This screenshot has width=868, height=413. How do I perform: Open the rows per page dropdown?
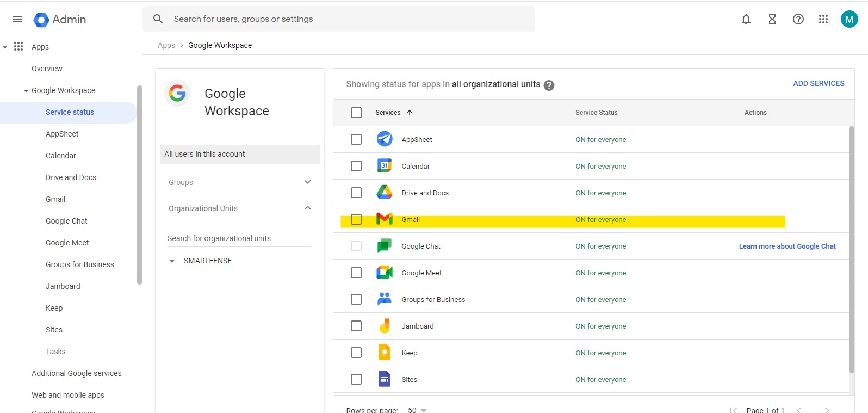[418, 410]
